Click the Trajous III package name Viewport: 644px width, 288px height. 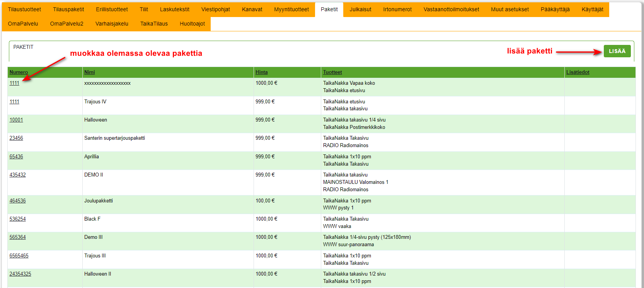[95, 256]
